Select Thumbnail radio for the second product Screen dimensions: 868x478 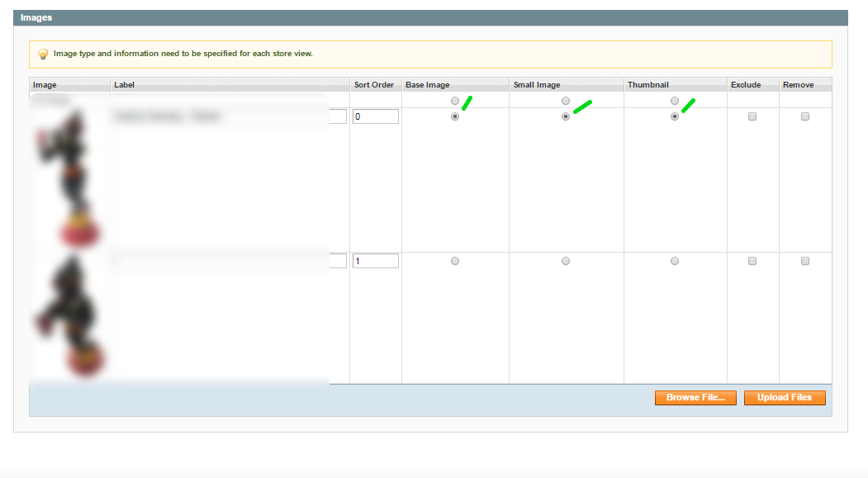click(675, 261)
